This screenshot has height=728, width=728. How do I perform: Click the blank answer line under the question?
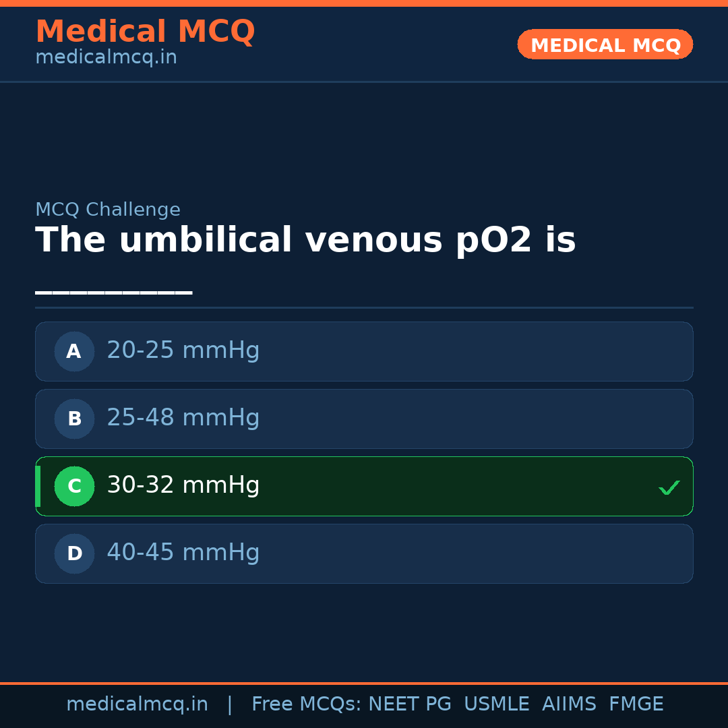tap(113, 291)
